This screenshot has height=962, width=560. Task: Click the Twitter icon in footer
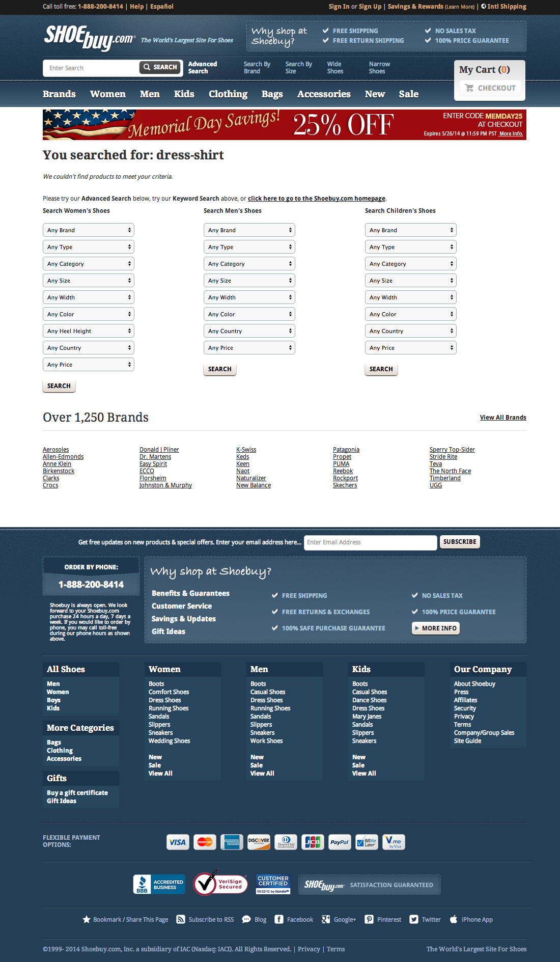point(414,919)
